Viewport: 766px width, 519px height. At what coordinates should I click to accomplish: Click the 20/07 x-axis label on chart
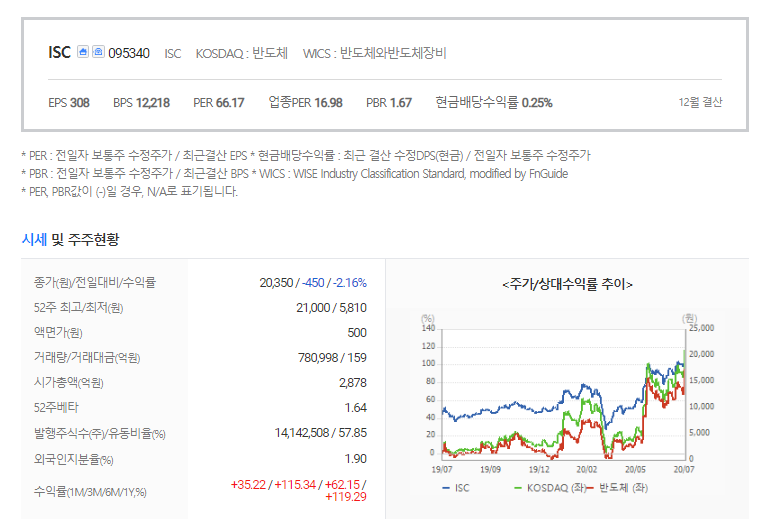point(684,469)
